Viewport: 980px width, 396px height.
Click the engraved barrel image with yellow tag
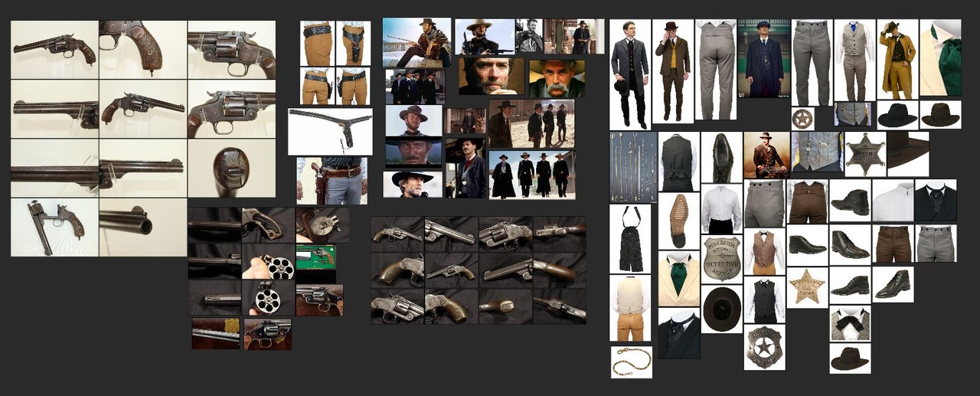[216, 334]
